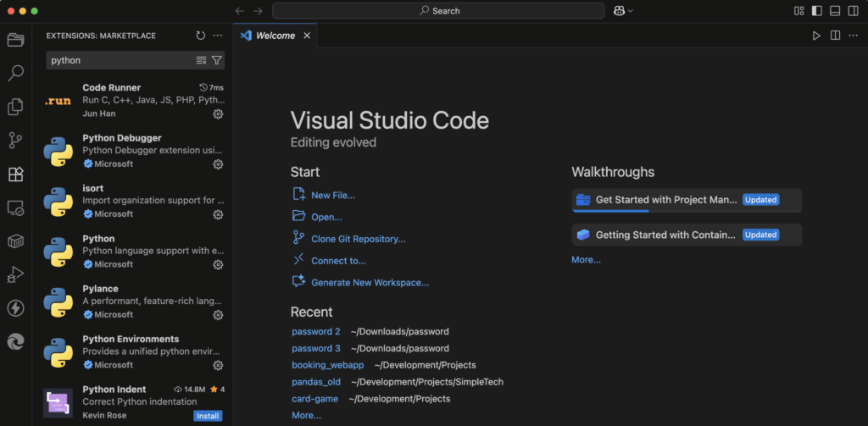Open recent project booking_webapp

coord(328,365)
